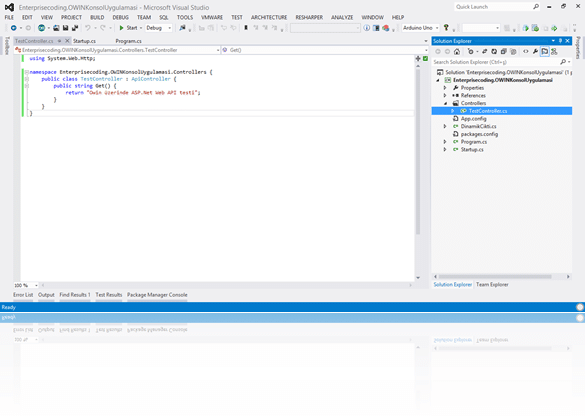
Task: Switch to the Startup.cs editor tab
Action: click(85, 41)
